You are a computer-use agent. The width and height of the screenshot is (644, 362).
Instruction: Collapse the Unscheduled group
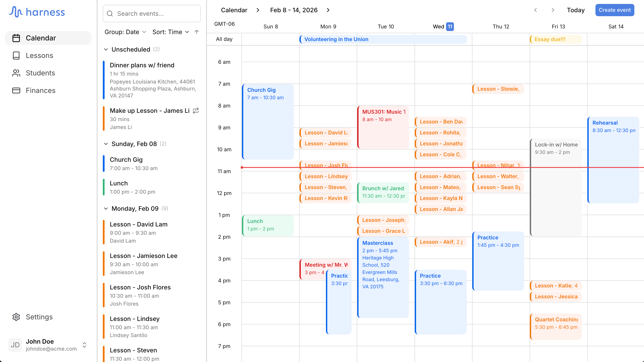click(106, 49)
